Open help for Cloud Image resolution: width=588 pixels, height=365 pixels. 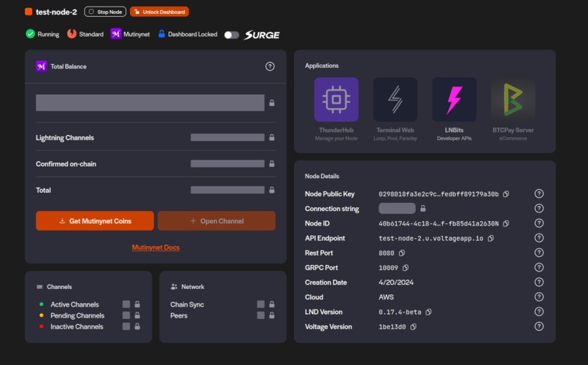click(x=539, y=296)
